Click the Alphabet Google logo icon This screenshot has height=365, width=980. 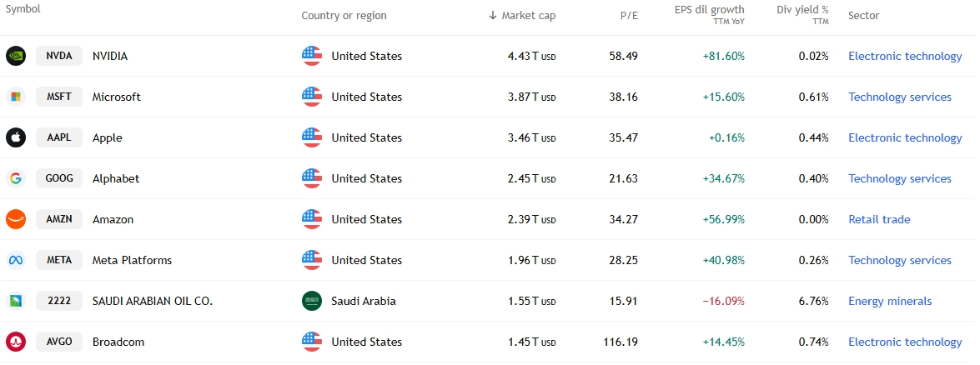pyautogui.click(x=16, y=178)
